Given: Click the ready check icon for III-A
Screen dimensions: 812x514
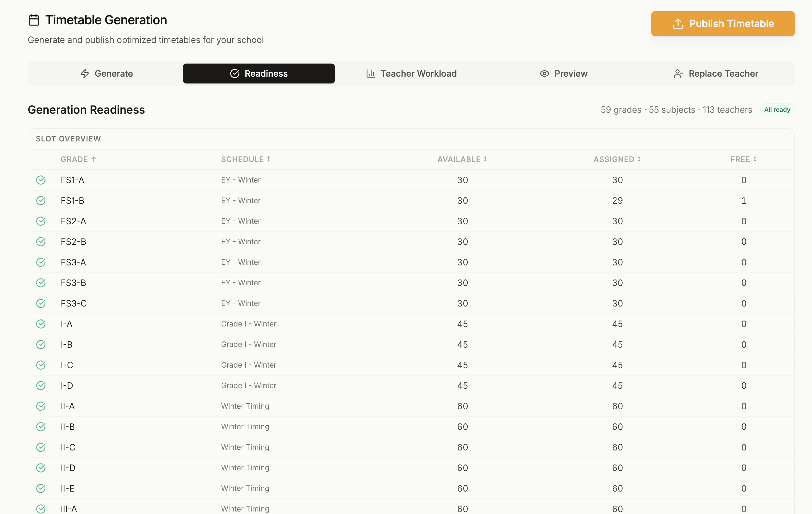Looking at the screenshot, I should 41,509.
